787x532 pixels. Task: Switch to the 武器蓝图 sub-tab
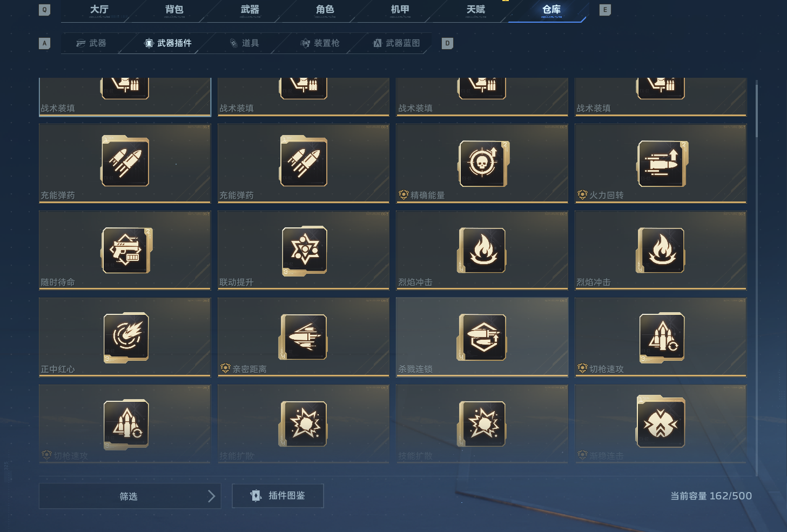[396, 43]
